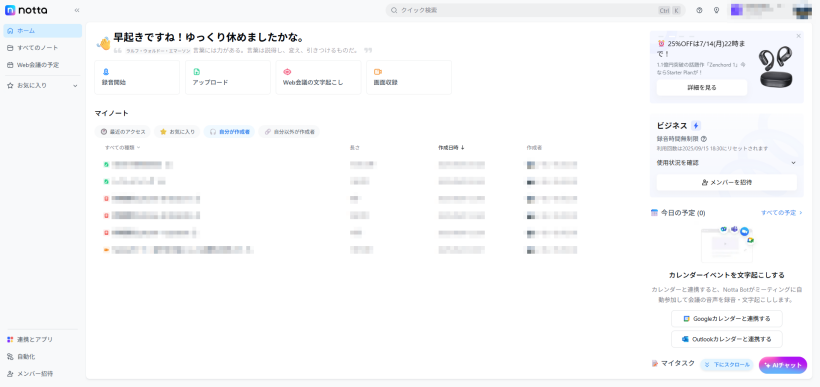Click the カレンダーイベントを文字起こしする text

click(x=726, y=275)
